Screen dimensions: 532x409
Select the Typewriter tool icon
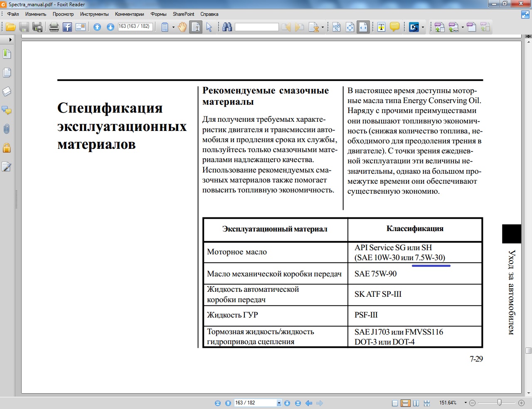381,27
